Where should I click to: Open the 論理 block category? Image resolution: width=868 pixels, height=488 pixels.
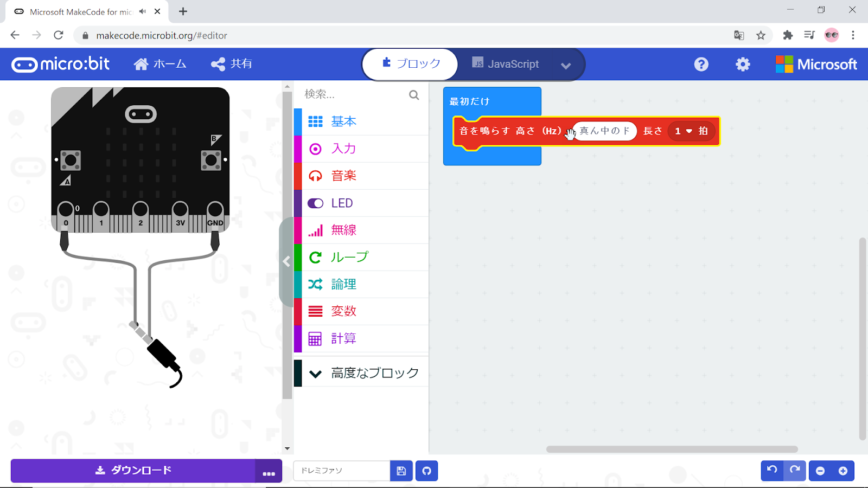(x=361, y=284)
